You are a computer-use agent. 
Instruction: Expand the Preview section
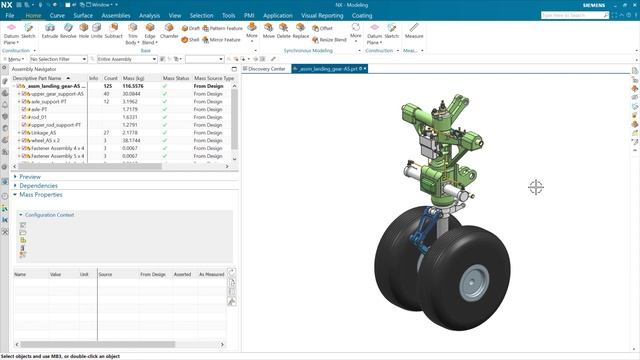pos(16,177)
